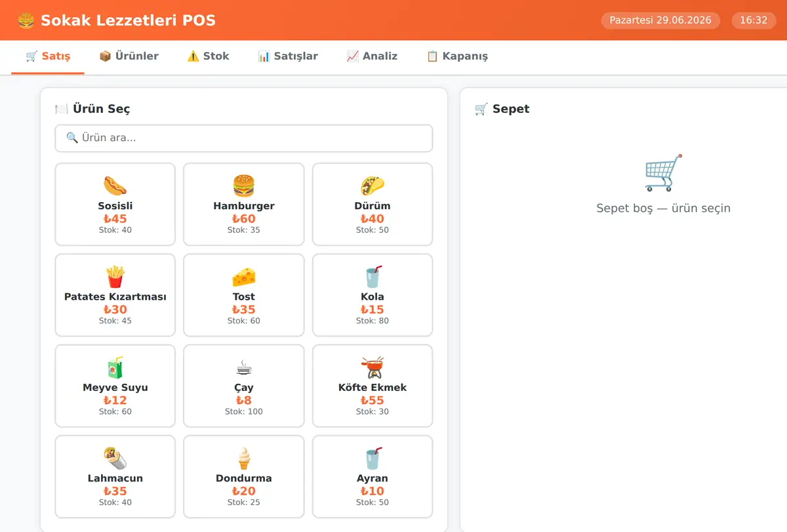Click the burger logo in the header

[26, 20]
